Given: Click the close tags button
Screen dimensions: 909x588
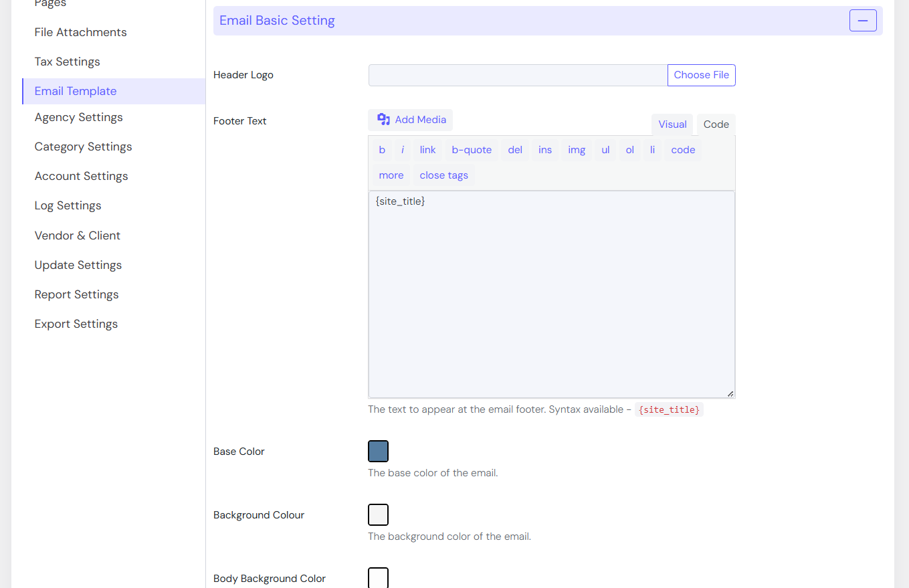Looking at the screenshot, I should point(443,175).
